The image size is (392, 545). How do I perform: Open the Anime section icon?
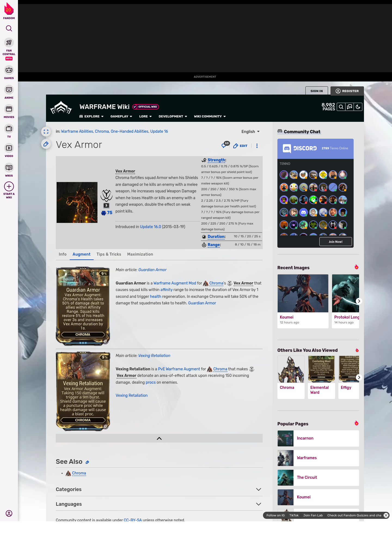pos(9,90)
